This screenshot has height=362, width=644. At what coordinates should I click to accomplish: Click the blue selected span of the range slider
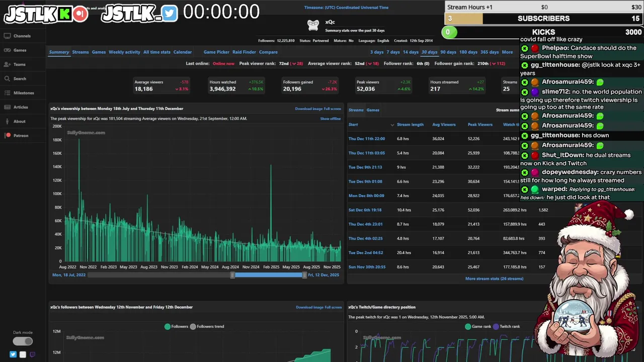tap(268, 275)
